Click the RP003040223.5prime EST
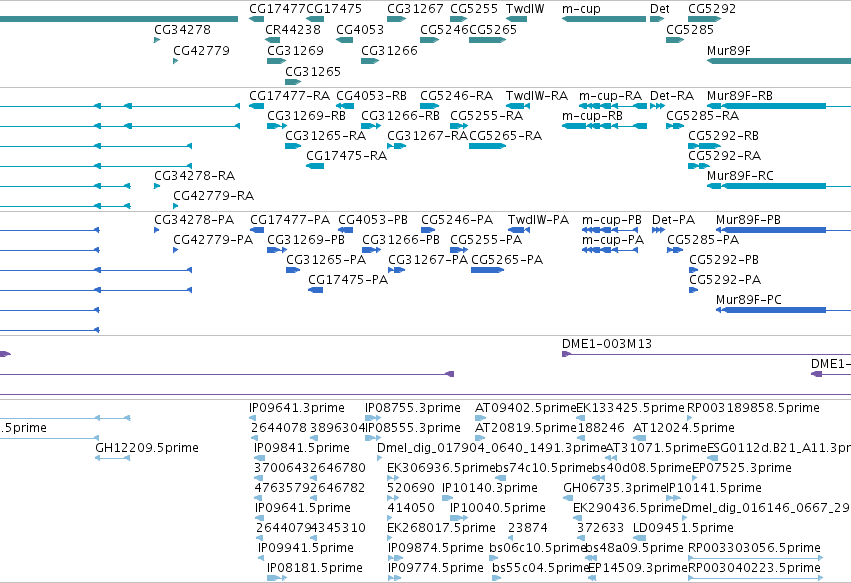This screenshot has width=851, height=583. (755, 578)
